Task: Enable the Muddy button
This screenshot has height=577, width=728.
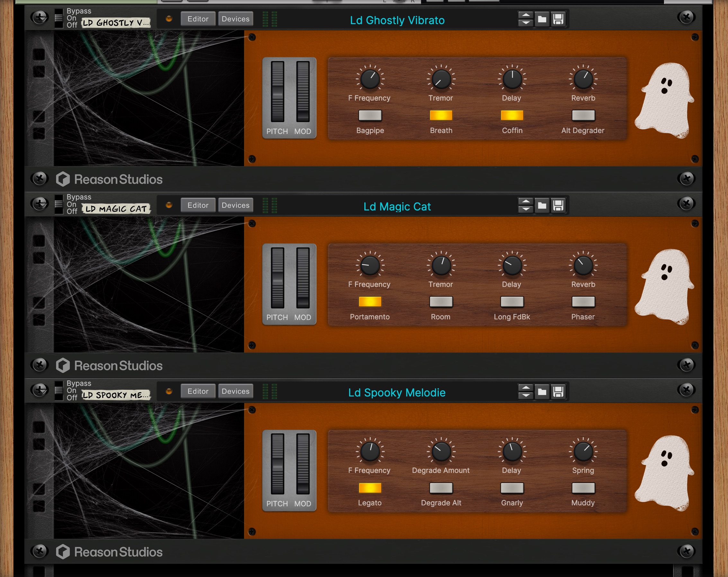Action: 583,488
